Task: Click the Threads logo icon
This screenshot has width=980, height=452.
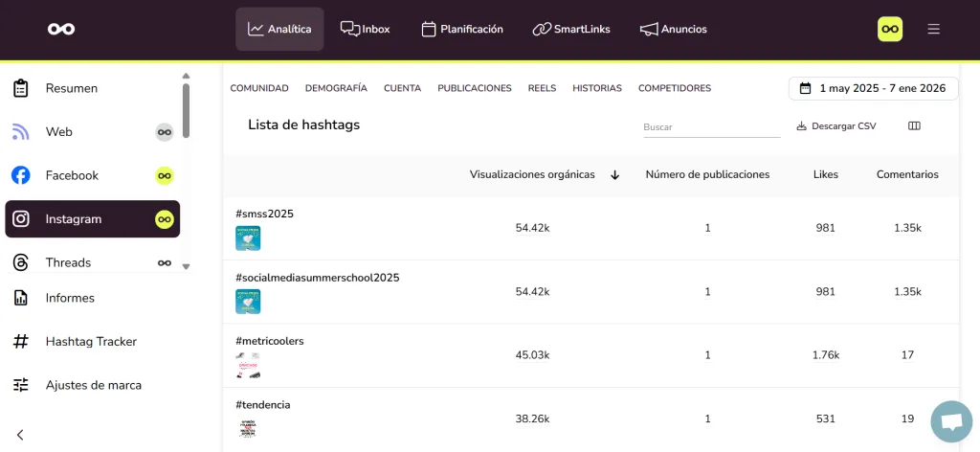Action: coord(21,262)
